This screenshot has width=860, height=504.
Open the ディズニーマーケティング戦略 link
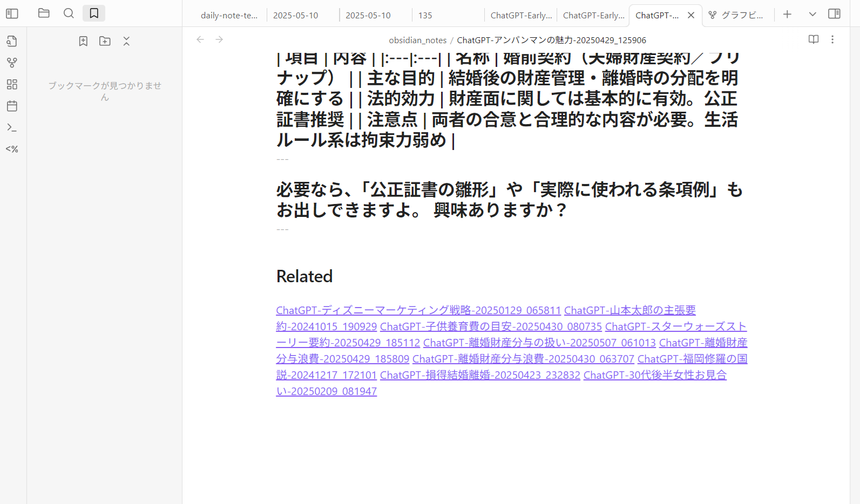418,310
